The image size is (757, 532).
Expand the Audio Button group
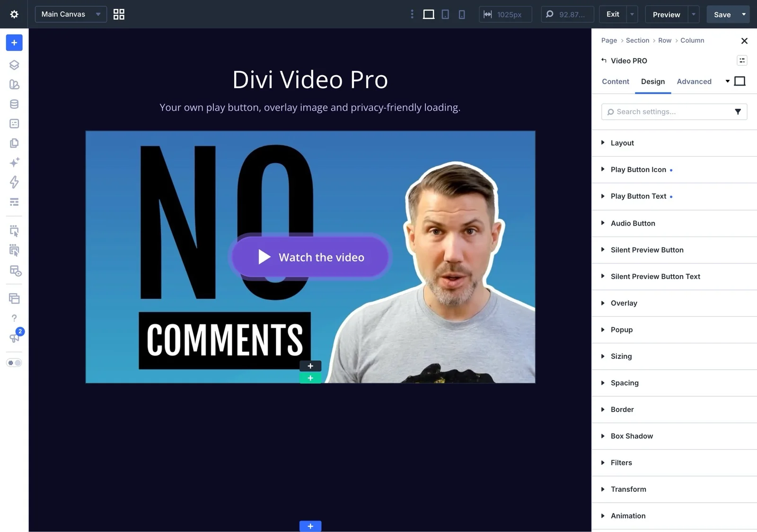click(x=674, y=223)
